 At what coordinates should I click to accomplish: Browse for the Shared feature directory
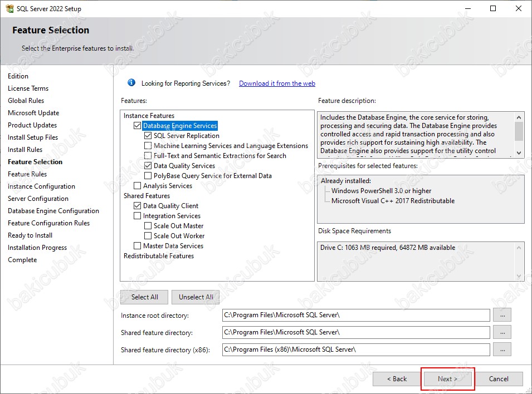coord(502,332)
